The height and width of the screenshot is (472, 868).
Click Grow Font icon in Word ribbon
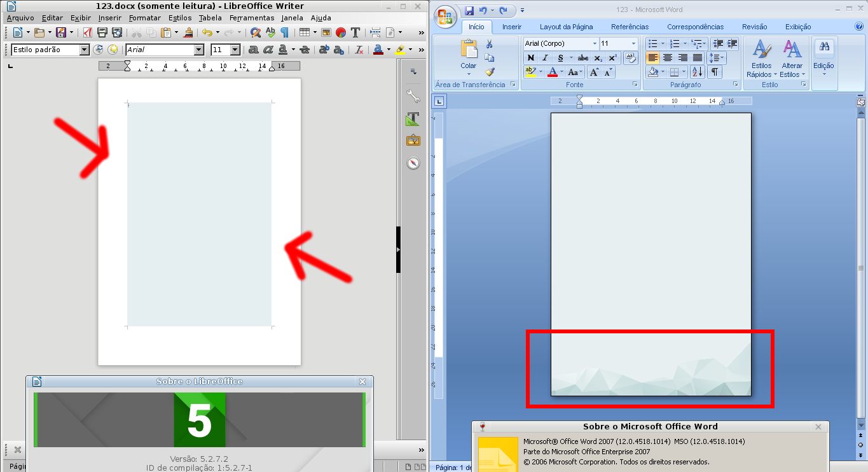[x=595, y=72]
